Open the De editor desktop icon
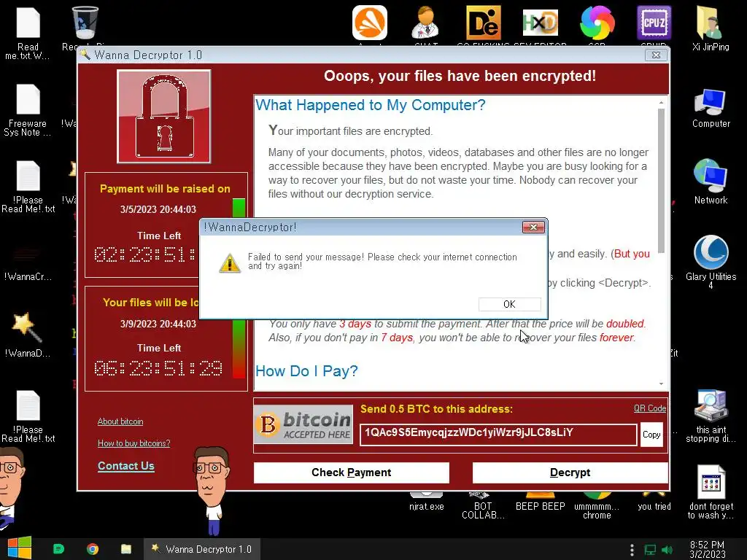 (x=483, y=23)
